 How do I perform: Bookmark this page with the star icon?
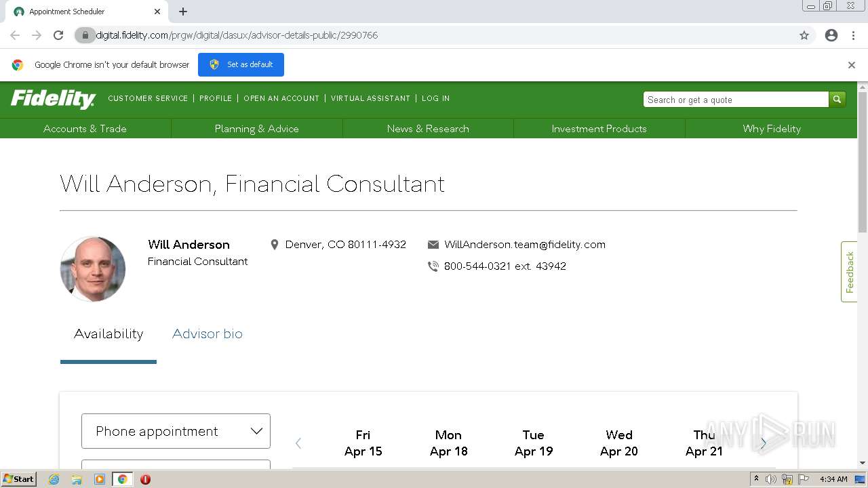point(804,35)
